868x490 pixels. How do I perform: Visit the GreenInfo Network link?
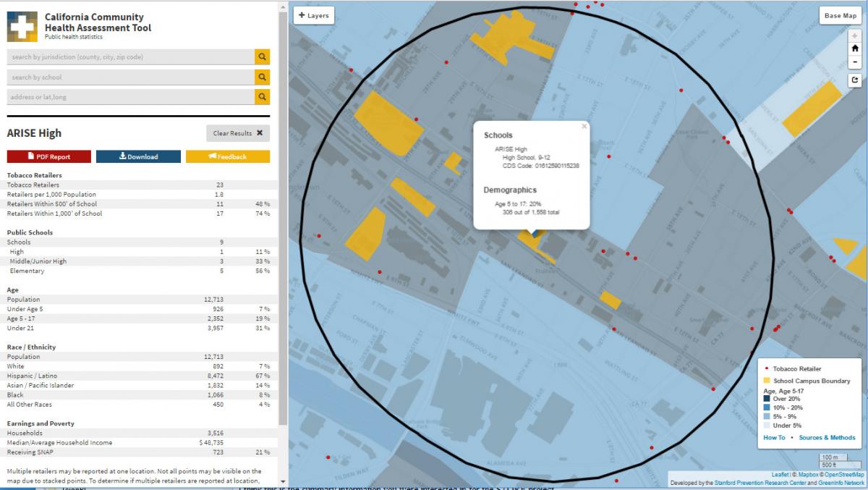point(842,483)
